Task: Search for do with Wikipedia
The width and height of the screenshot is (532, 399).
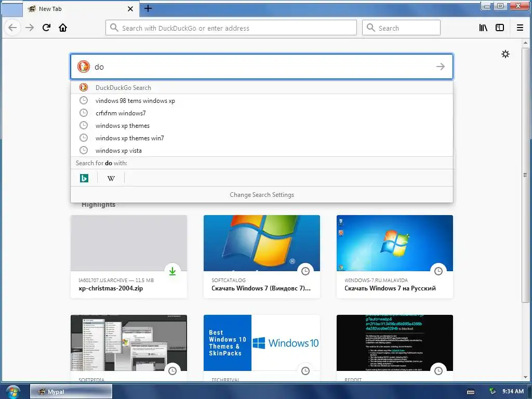Action: (x=111, y=178)
